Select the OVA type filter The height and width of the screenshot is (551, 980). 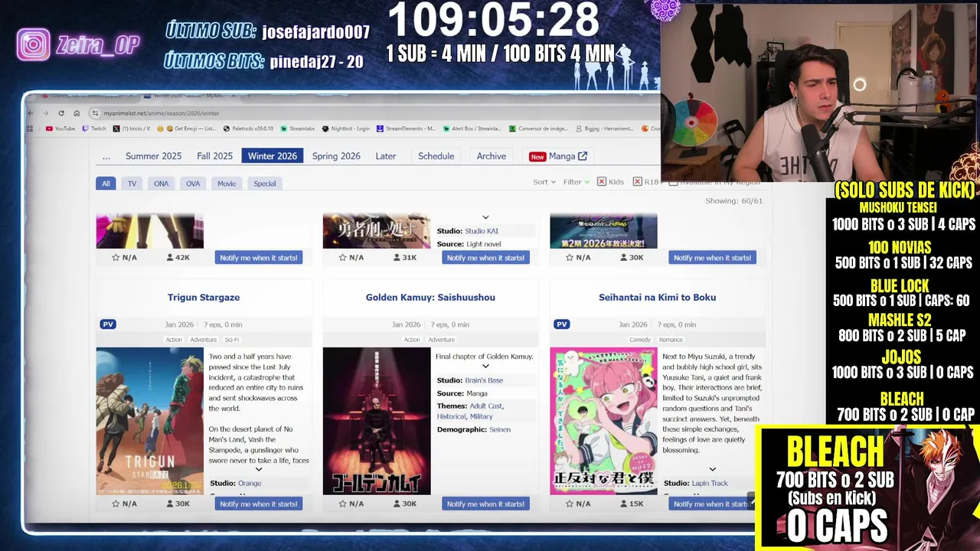pyautogui.click(x=193, y=184)
